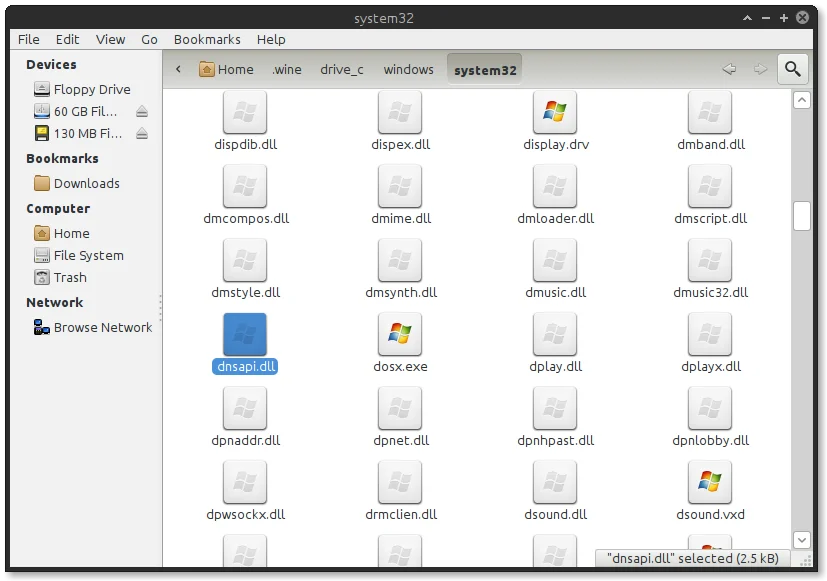Collapse path bar with left chevron

click(x=178, y=69)
